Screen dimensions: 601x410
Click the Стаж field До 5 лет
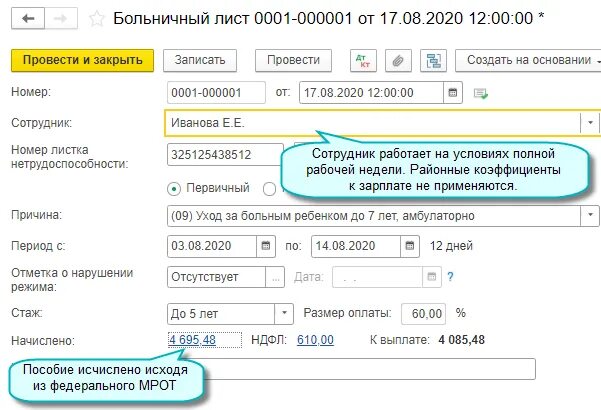click(x=221, y=314)
